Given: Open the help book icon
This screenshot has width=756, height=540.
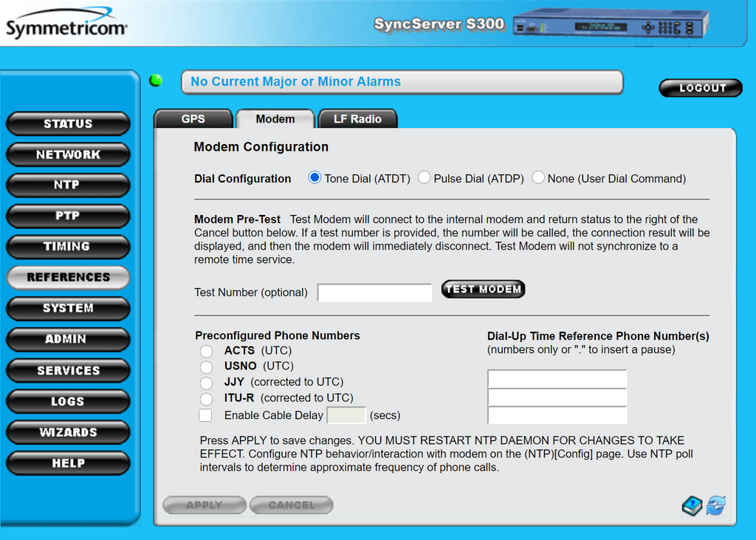Looking at the screenshot, I should click(x=692, y=506).
